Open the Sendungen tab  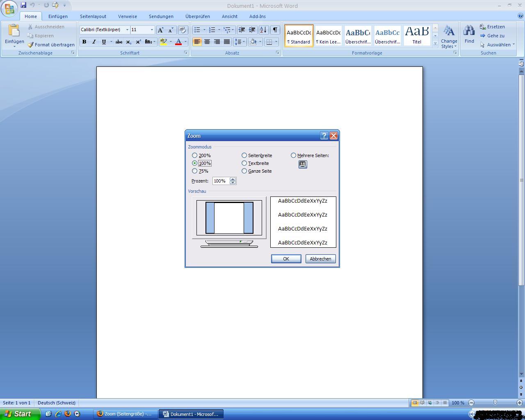tap(161, 16)
